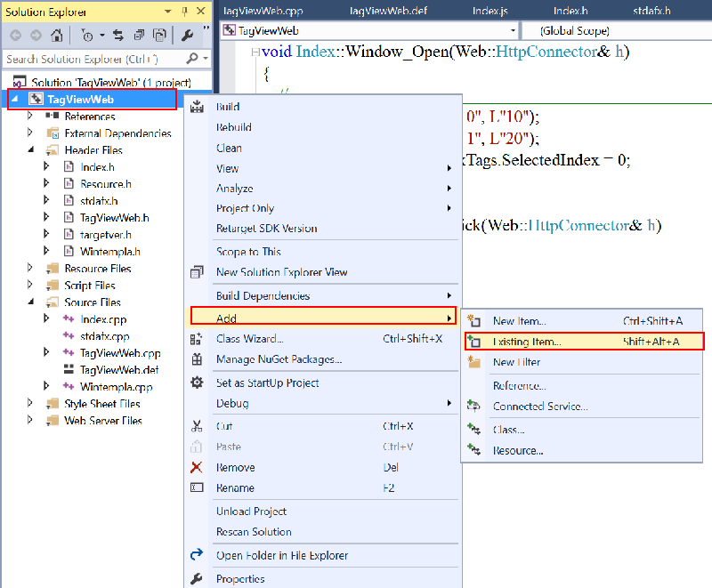Switch to Index.h editor tab
This screenshot has height=588, width=712.
(x=570, y=11)
